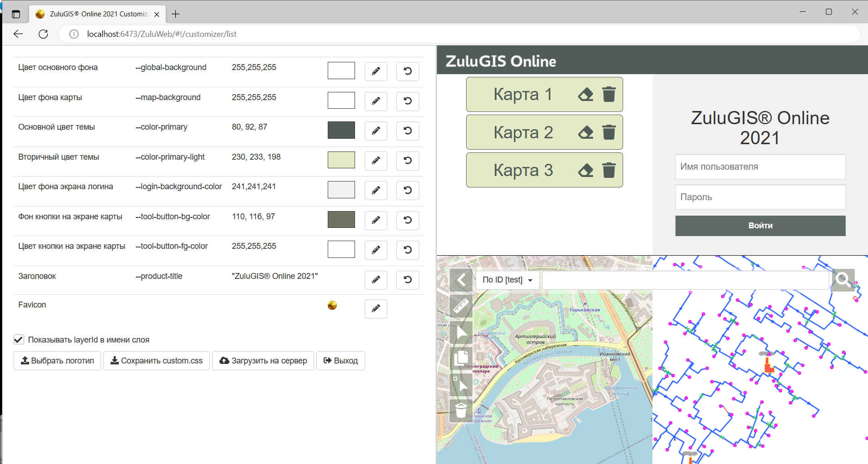Click the login-background-color gray swatch
Image resolution: width=868 pixels, height=464 pixels.
341,190
